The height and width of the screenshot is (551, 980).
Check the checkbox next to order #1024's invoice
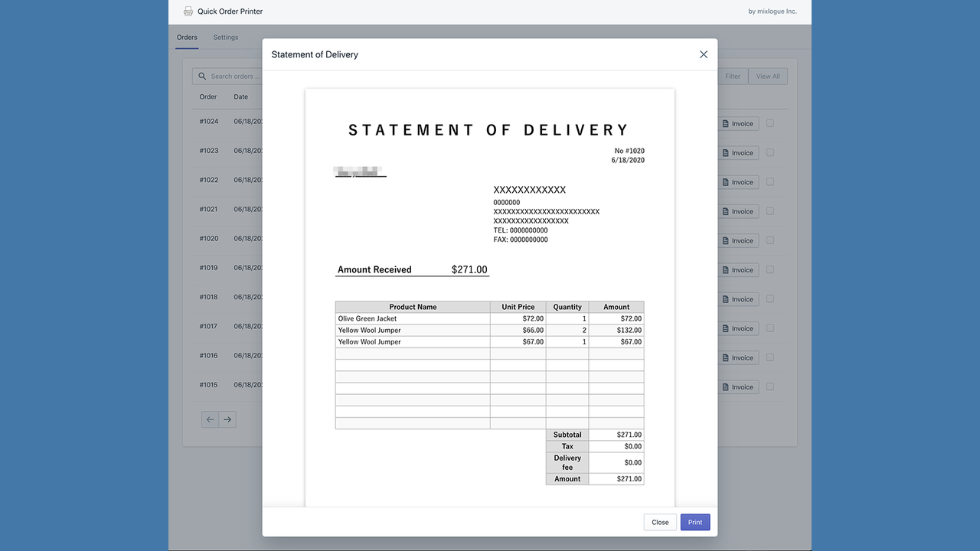click(x=769, y=122)
